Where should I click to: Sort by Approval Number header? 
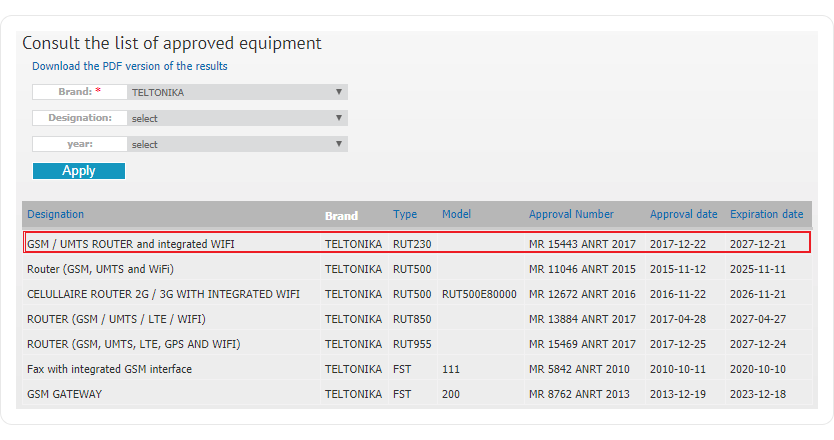tap(571, 214)
